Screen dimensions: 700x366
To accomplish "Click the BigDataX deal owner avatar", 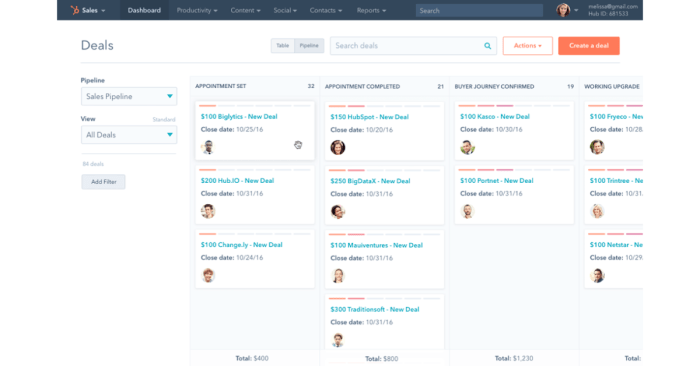I will 338,212.
